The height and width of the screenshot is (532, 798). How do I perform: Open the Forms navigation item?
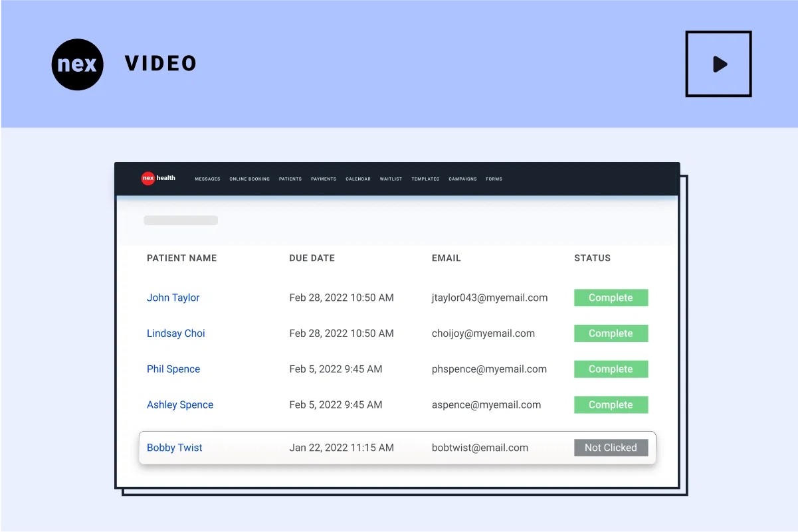click(x=494, y=179)
